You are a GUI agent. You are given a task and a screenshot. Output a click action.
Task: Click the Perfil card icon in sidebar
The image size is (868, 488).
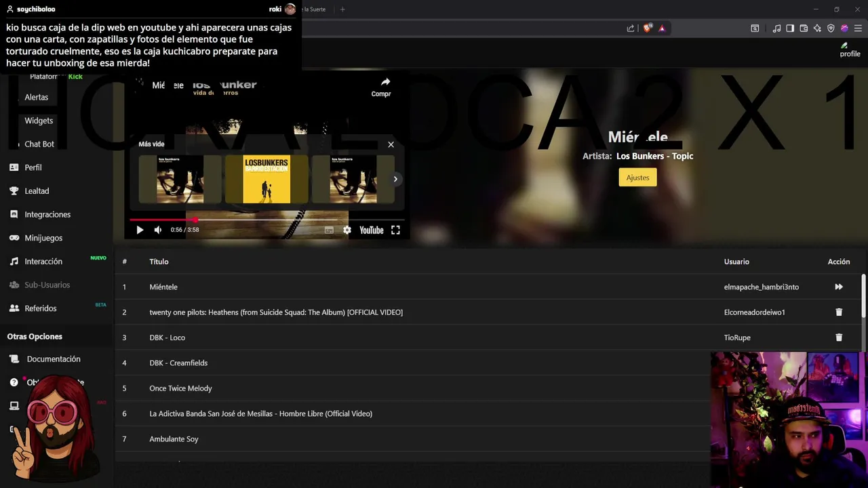[14, 167]
